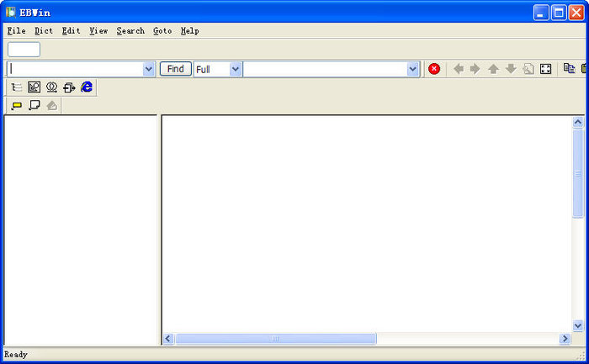Click the EBWin title bar app icon
This screenshot has height=364, width=589.
point(11,12)
